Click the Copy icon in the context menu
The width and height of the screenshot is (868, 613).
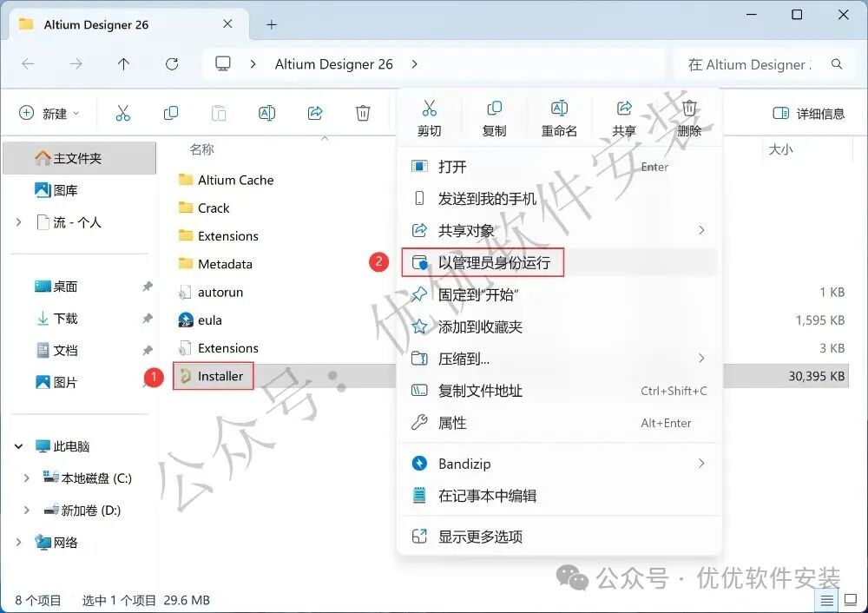[x=494, y=108]
